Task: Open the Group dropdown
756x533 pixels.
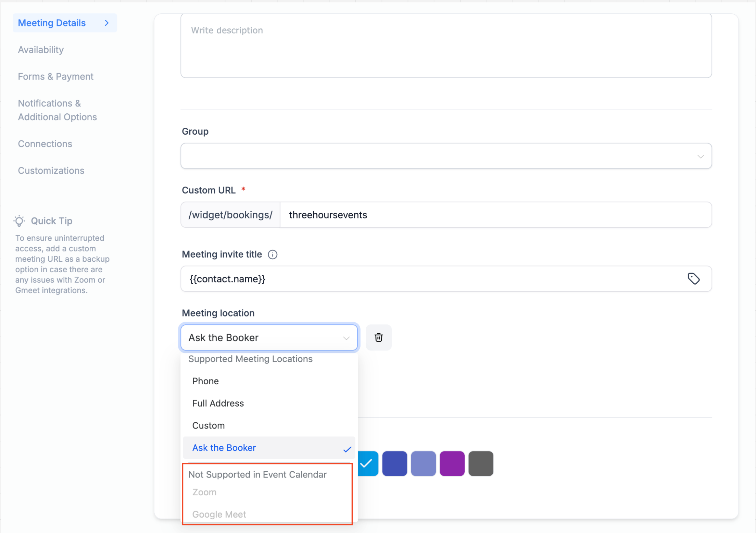Action: (x=446, y=156)
